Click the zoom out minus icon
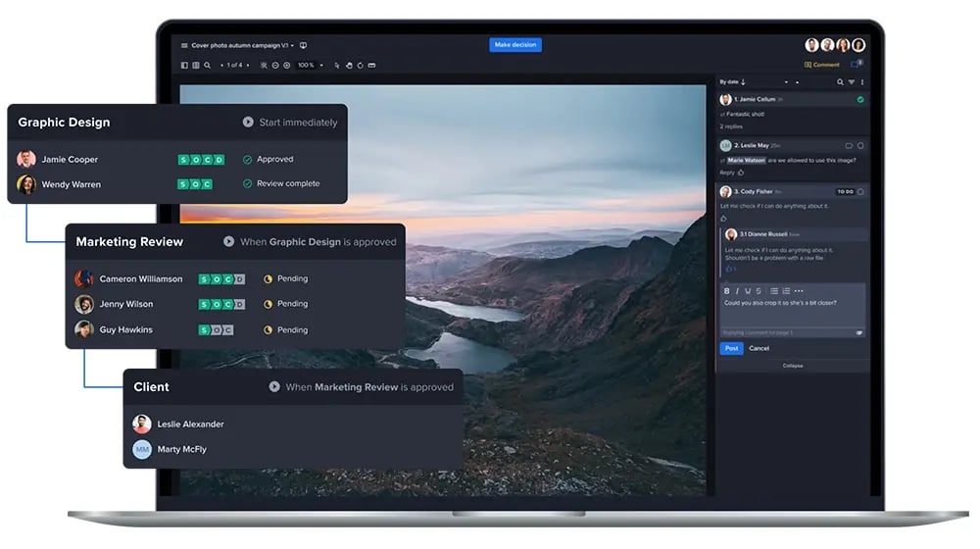980x549 pixels. [274, 66]
